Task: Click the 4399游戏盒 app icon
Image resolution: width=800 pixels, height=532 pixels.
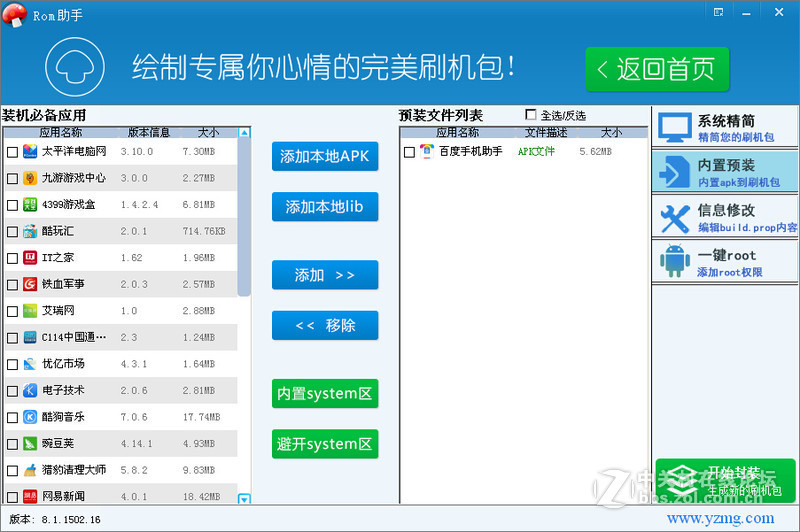Action: [x=30, y=205]
